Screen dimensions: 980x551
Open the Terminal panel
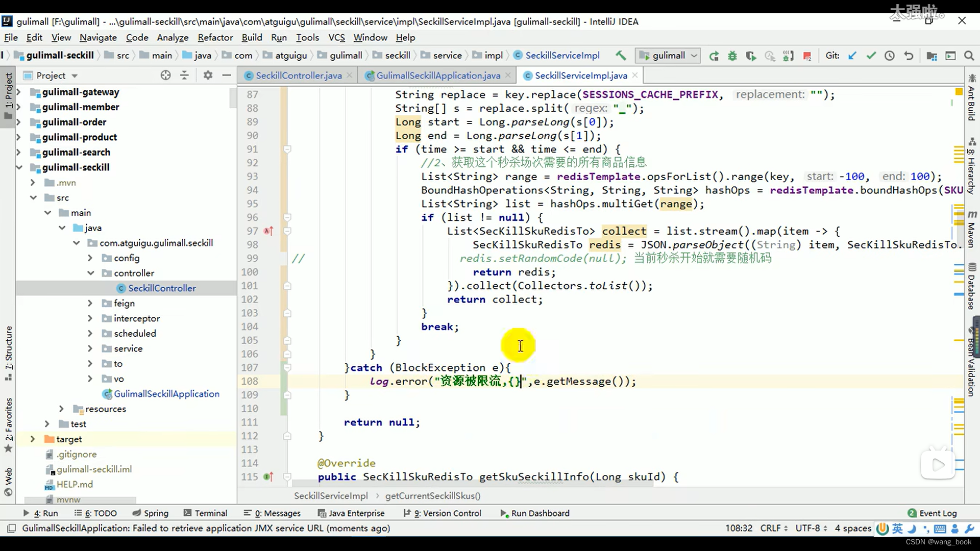coord(211,513)
